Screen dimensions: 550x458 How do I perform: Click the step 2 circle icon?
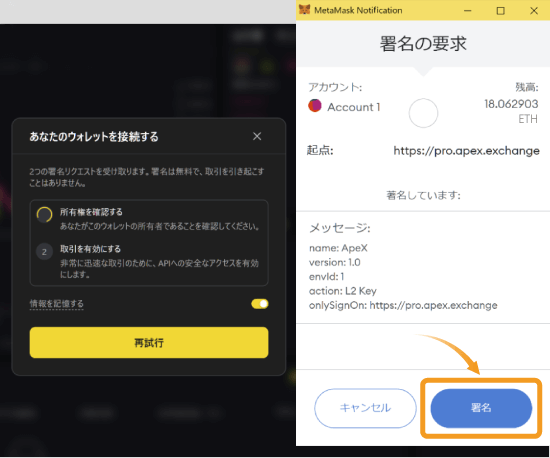[x=44, y=251]
